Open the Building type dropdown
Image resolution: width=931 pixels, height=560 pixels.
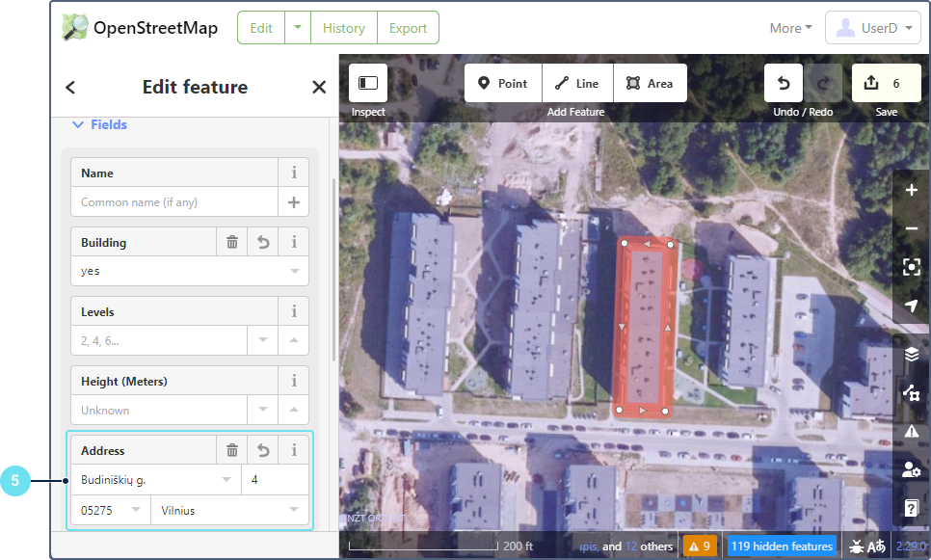(294, 272)
